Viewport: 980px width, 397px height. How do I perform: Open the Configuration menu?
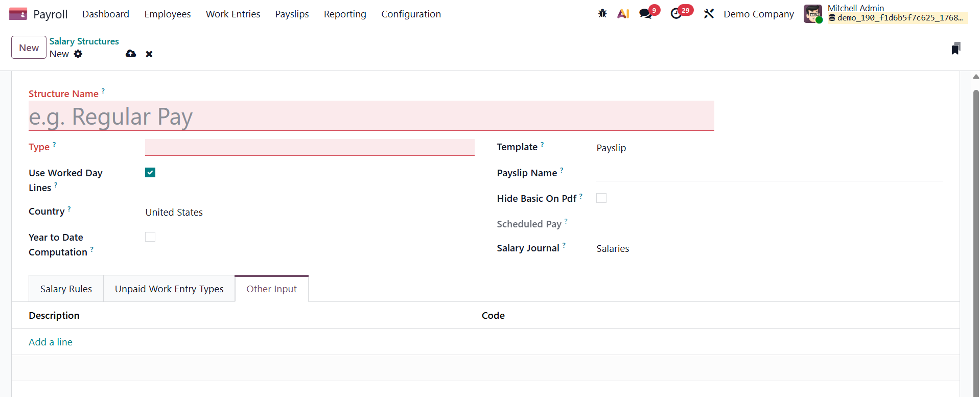pyautogui.click(x=411, y=14)
